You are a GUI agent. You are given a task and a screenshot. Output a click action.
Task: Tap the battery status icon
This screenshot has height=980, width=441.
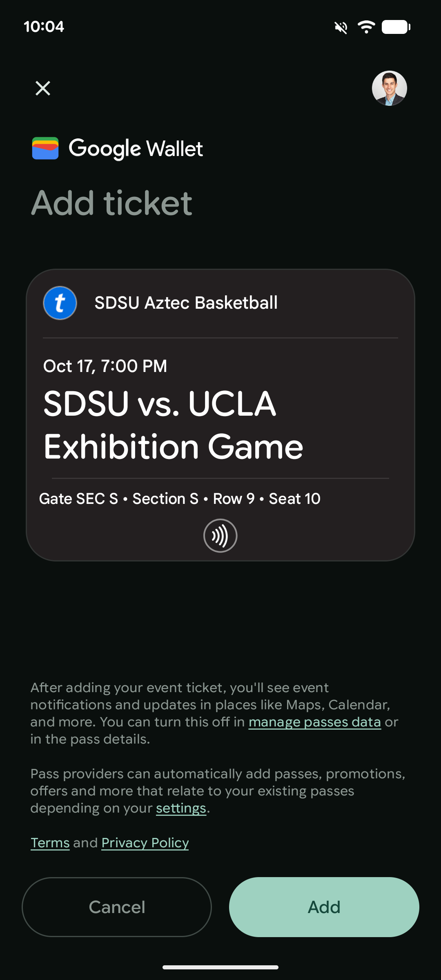tap(396, 27)
